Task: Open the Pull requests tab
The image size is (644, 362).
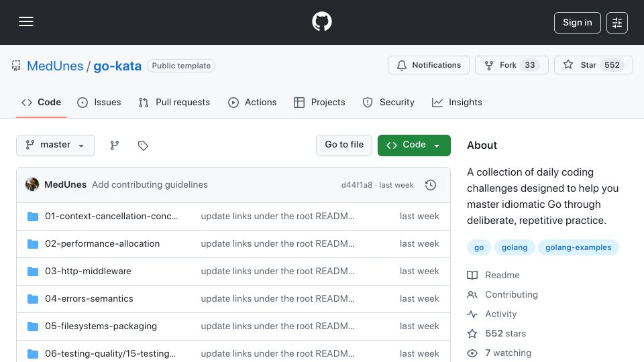Action: [174, 102]
